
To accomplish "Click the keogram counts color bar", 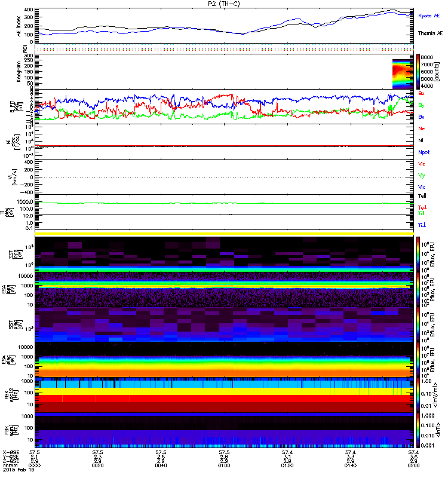I will [x=419, y=71].
